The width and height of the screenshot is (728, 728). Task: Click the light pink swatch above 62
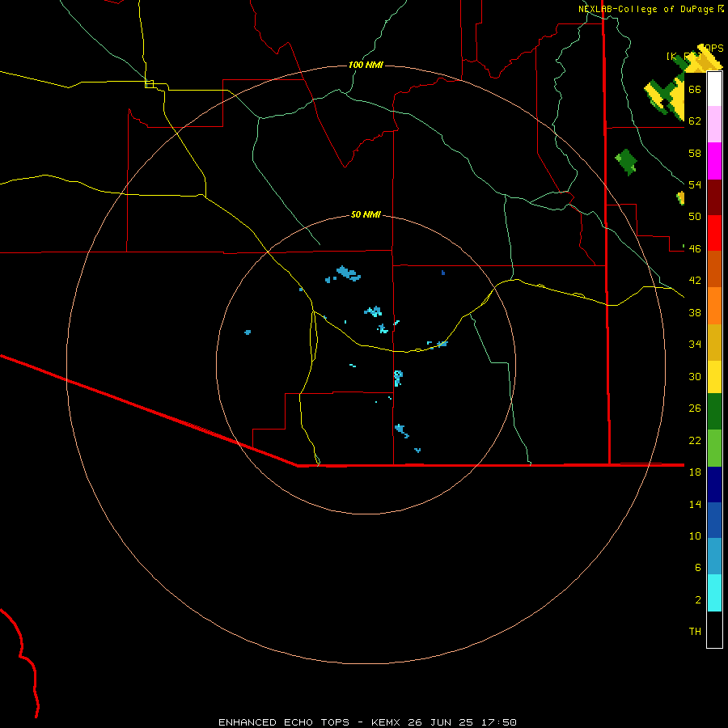coord(714,124)
